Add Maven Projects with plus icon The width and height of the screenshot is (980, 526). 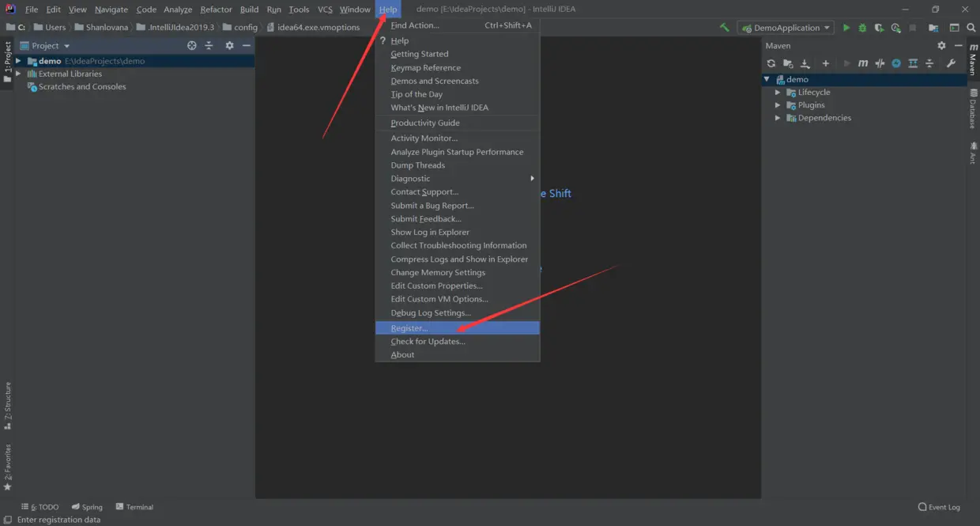(x=826, y=63)
